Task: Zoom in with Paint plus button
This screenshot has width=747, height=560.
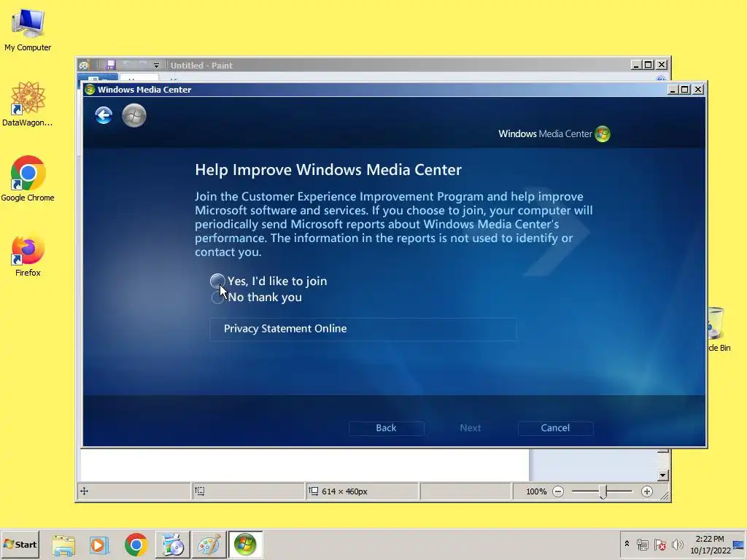Action: (x=646, y=491)
